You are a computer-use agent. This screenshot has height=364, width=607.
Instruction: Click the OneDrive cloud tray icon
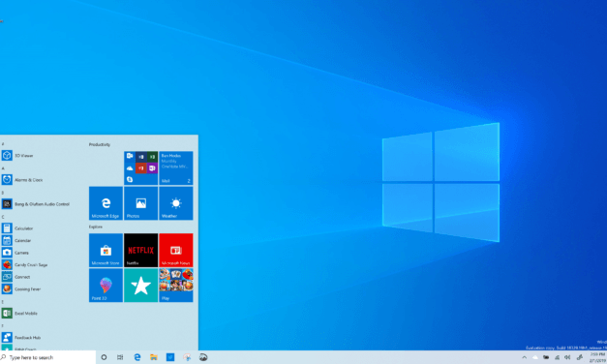pyautogui.click(x=535, y=357)
